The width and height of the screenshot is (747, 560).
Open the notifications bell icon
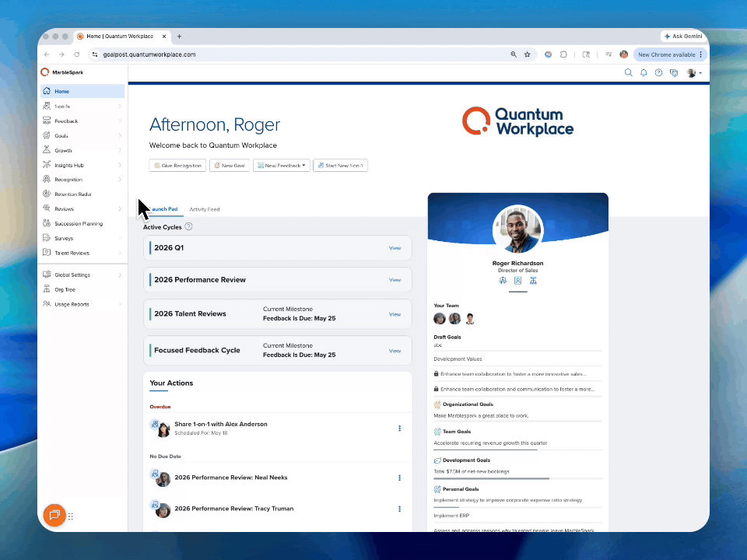pos(644,73)
